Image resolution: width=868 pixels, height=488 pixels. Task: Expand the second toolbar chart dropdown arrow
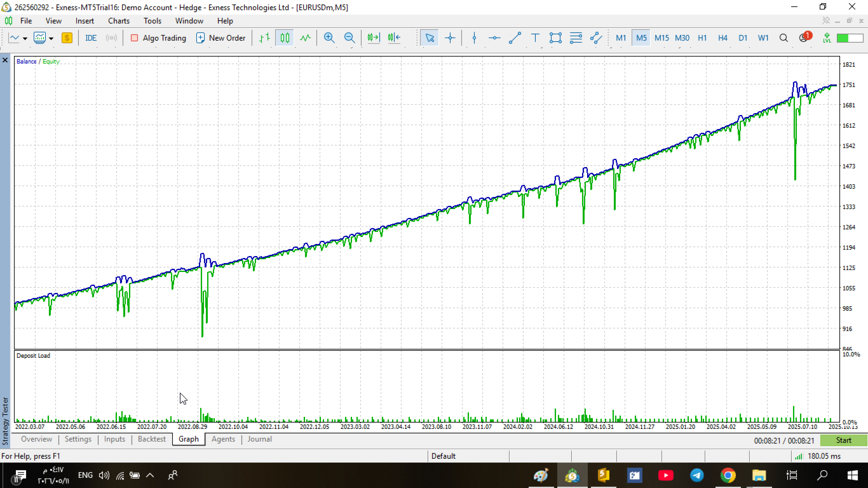(51, 38)
